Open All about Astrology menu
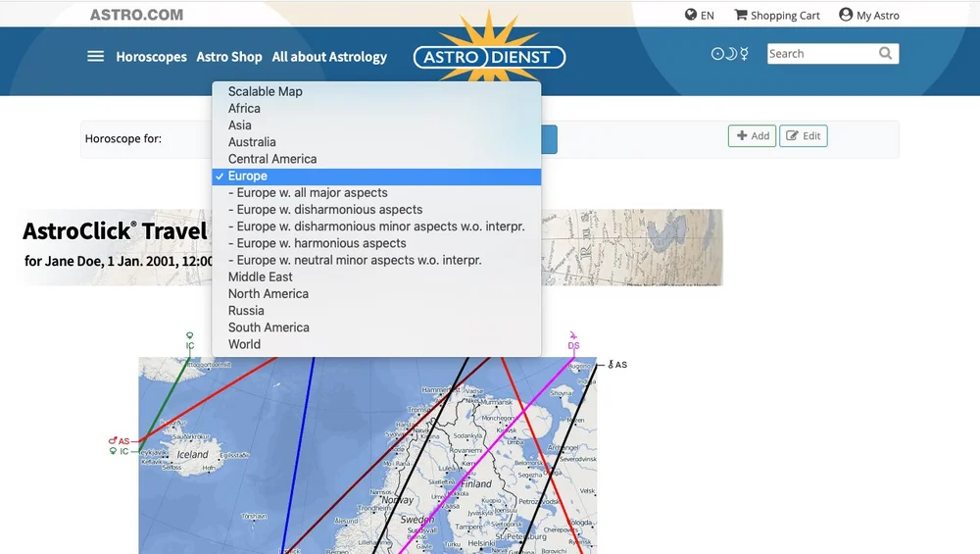Screen dimensions: 980x554 [x=329, y=57]
